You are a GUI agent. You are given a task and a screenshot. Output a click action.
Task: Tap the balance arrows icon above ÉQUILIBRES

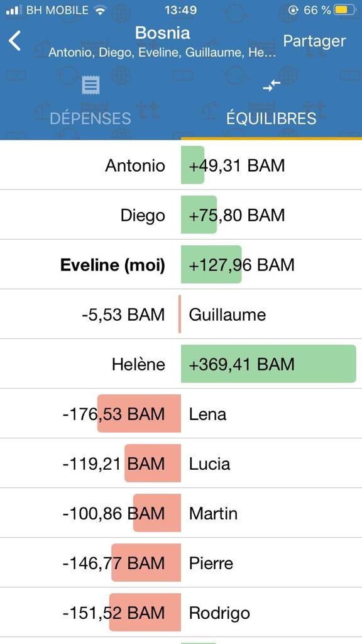pyautogui.click(x=271, y=86)
